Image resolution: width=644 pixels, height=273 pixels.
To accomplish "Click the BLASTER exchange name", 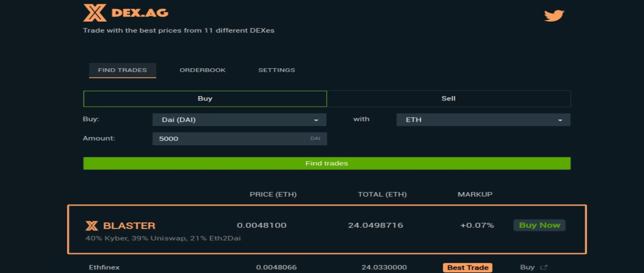I will point(129,226).
